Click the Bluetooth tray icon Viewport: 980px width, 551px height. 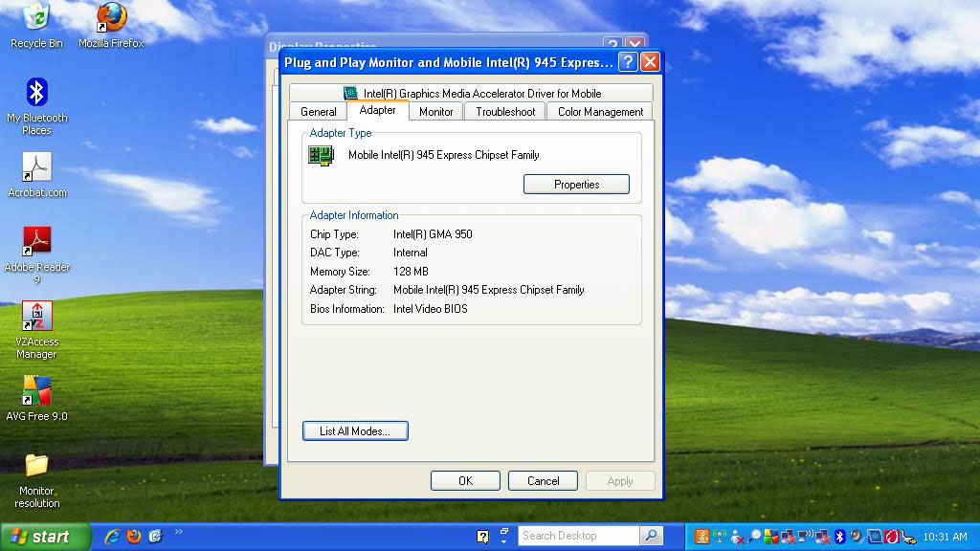point(840,536)
